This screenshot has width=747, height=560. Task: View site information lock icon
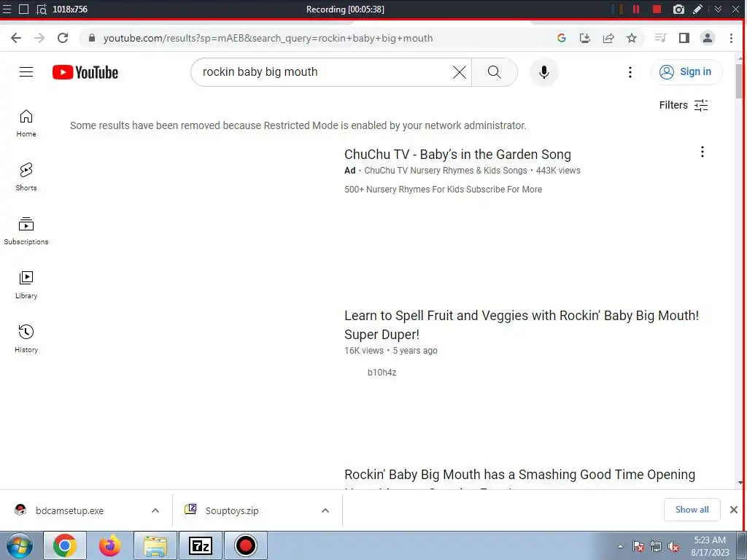click(x=92, y=38)
